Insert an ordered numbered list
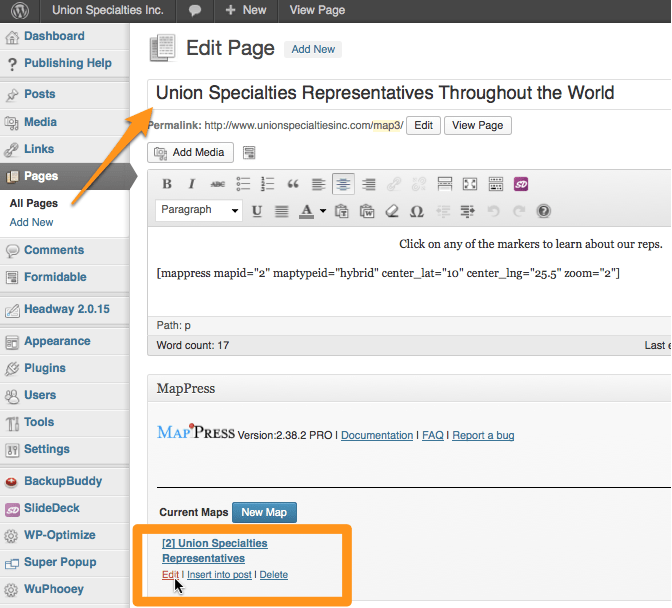The image size is (672, 608). tap(268, 184)
